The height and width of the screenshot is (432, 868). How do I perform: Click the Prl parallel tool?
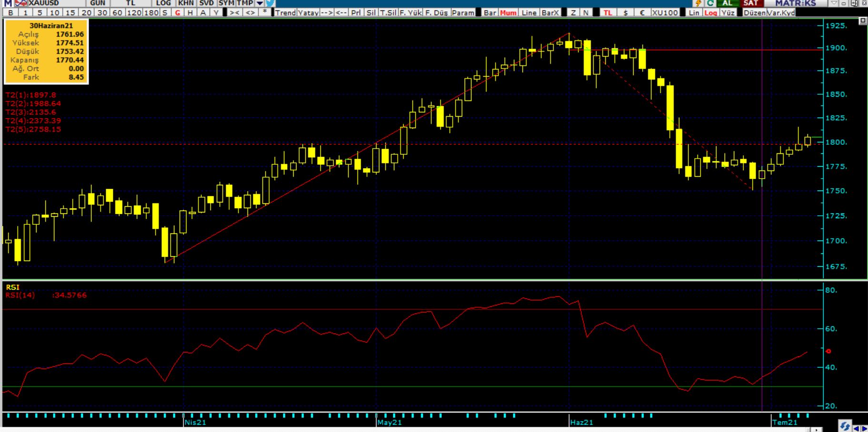tap(356, 13)
